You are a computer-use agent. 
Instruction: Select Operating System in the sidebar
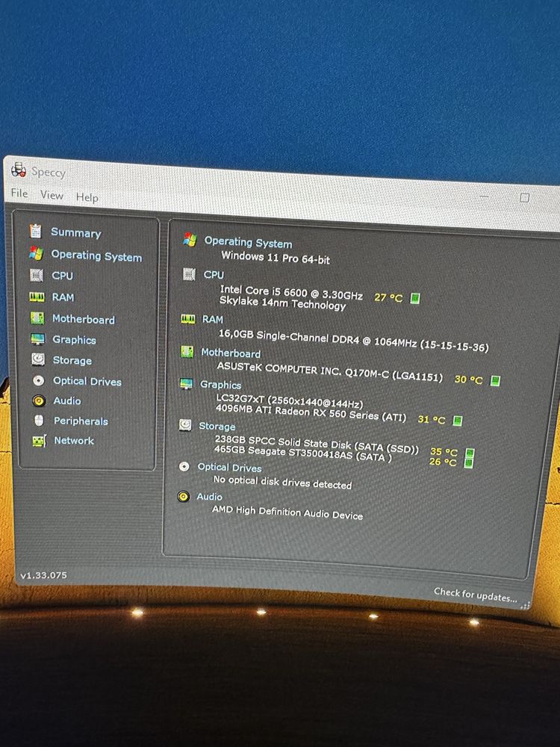coord(96,255)
